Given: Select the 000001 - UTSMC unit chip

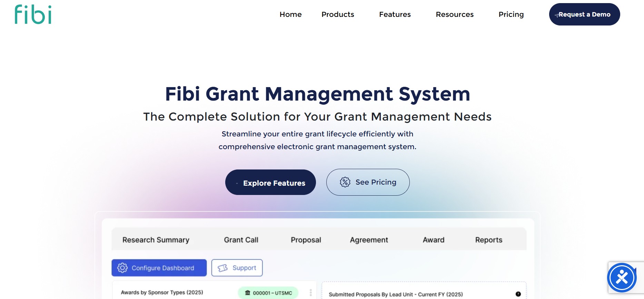Looking at the screenshot, I should click(268, 293).
